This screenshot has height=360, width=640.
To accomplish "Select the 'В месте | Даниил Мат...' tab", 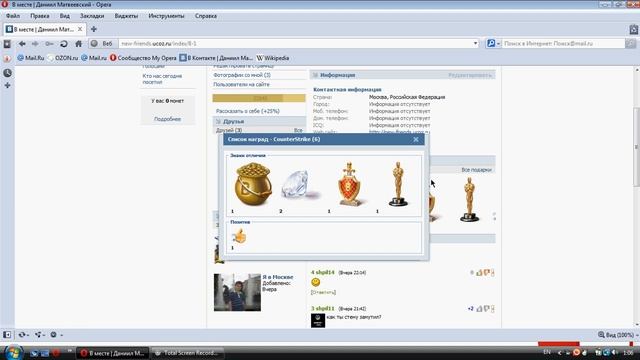I will click(44, 29).
